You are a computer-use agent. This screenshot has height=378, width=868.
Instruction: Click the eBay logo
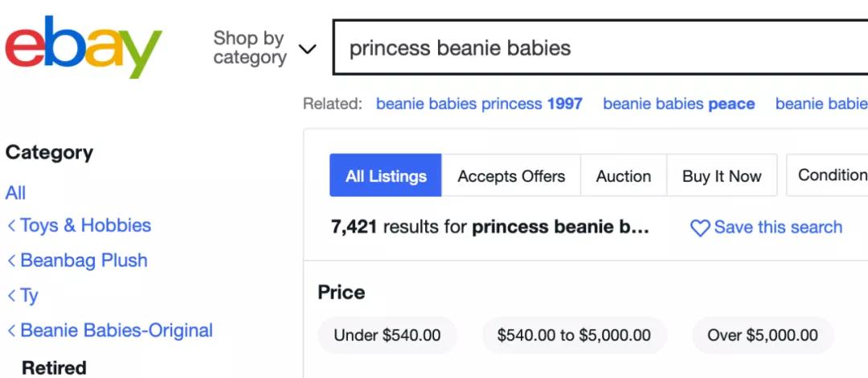(x=83, y=47)
